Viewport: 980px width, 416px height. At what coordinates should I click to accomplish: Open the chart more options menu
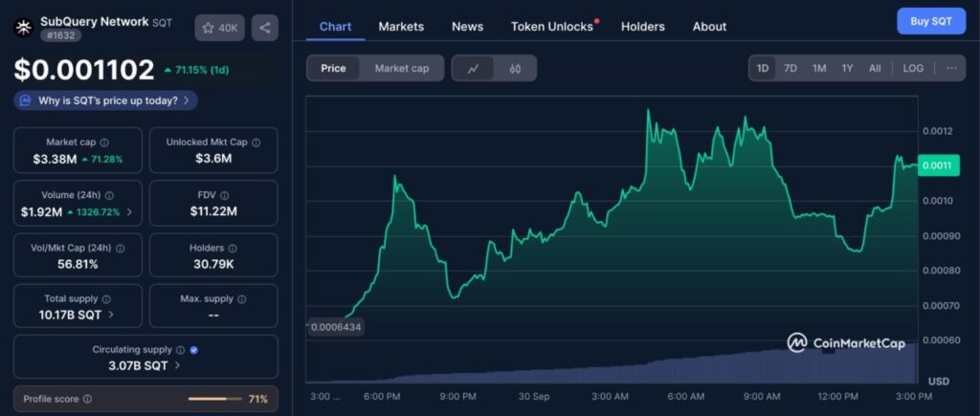[950, 68]
